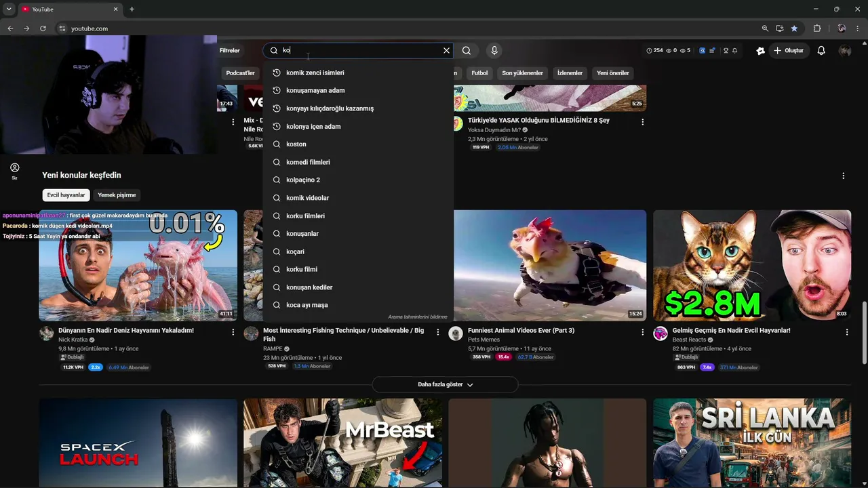Screen dimensions: 868x488
Task: Choose suggestion 'konyayı kılıçdaroğlu kazanmış'
Action: pyautogui.click(x=358, y=108)
